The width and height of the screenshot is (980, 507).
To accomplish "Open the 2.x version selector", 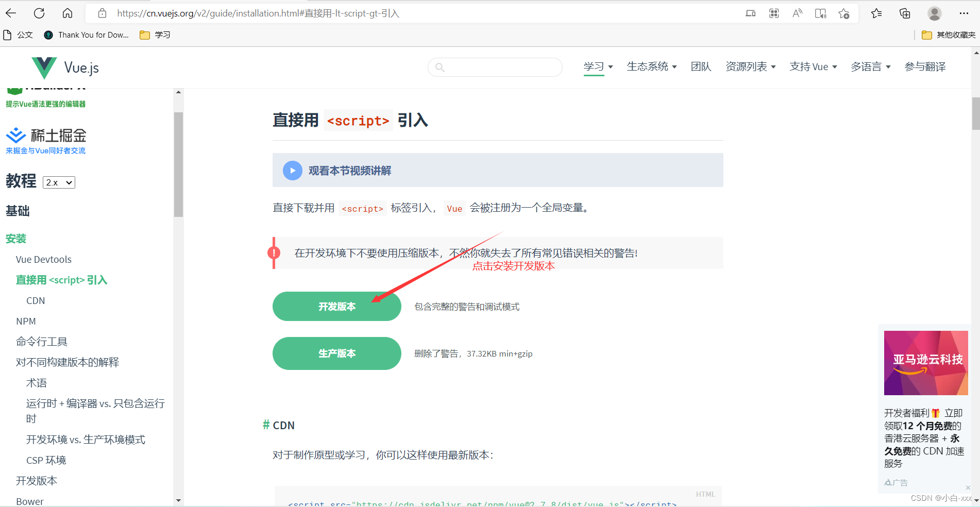I will pyautogui.click(x=59, y=182).
